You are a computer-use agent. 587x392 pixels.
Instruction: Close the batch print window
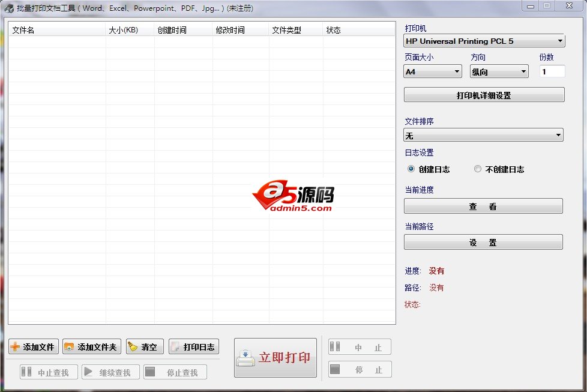(570, 5)
